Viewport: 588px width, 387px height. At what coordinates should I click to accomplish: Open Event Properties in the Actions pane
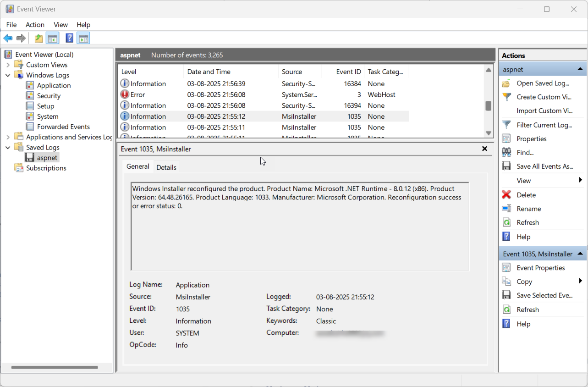pos(541,268)
